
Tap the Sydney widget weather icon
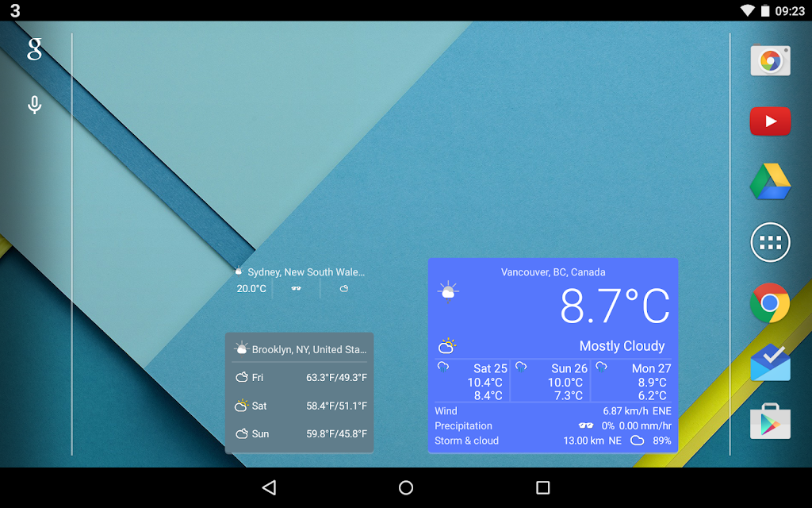[238, 271]
